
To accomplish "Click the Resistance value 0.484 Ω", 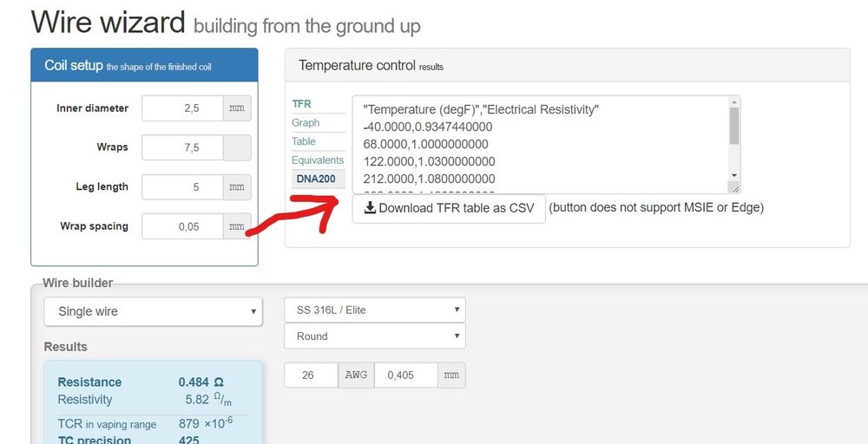I will [x=201, y=382].
